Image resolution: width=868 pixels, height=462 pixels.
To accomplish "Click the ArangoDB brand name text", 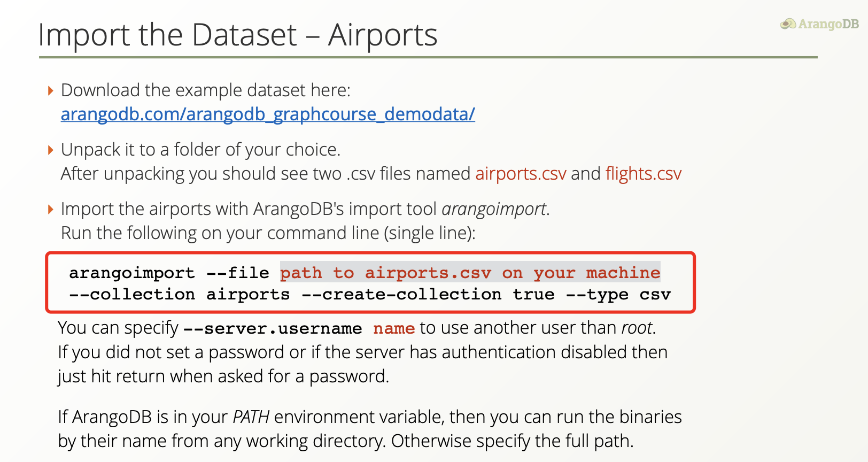I will click(x=828, y=24).
